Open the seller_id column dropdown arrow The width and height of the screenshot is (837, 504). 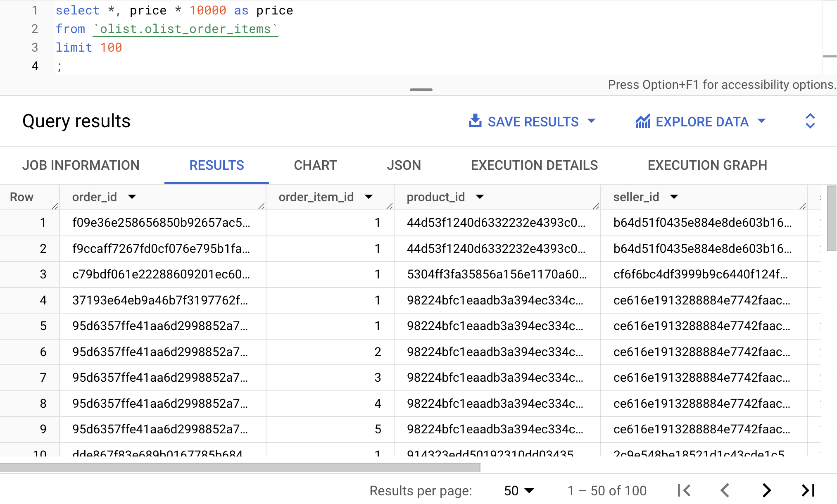click(x=674, y=197)
